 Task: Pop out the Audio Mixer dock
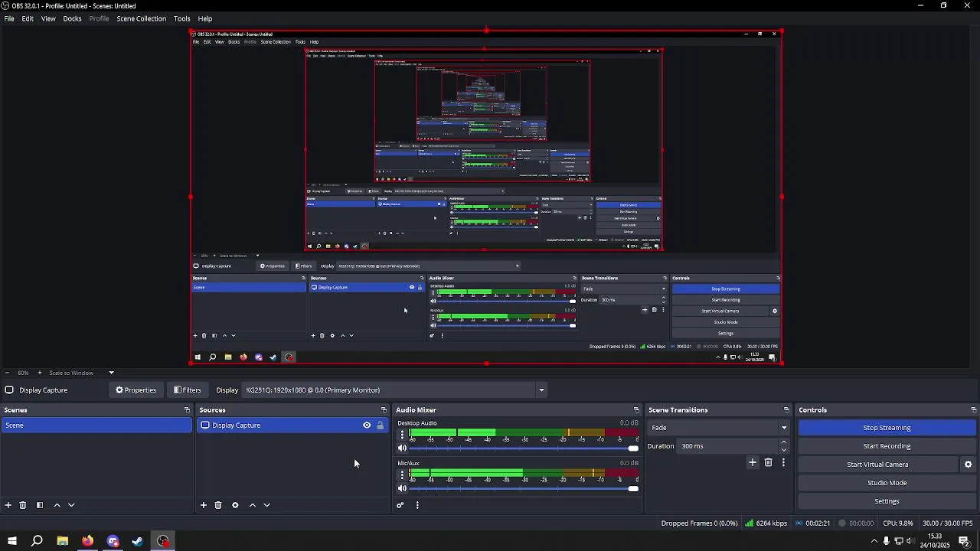click(x=636, y=410)
